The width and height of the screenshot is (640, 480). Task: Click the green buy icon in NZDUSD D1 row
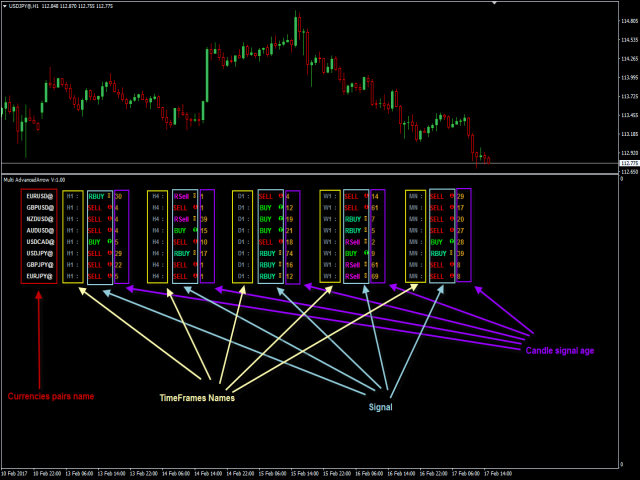pyautogui.click(x=281, y=219)
